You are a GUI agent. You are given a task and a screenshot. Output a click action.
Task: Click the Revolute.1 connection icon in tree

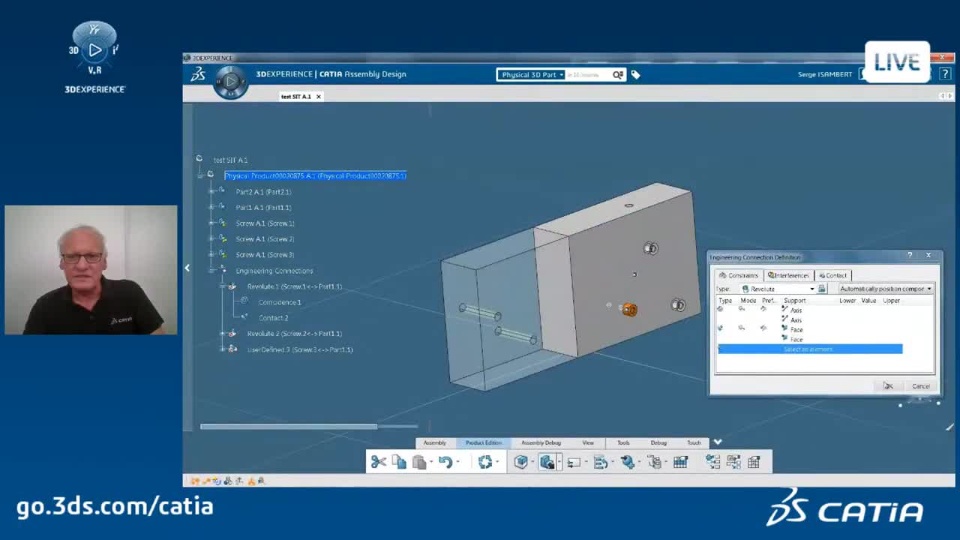coord(233,287)
